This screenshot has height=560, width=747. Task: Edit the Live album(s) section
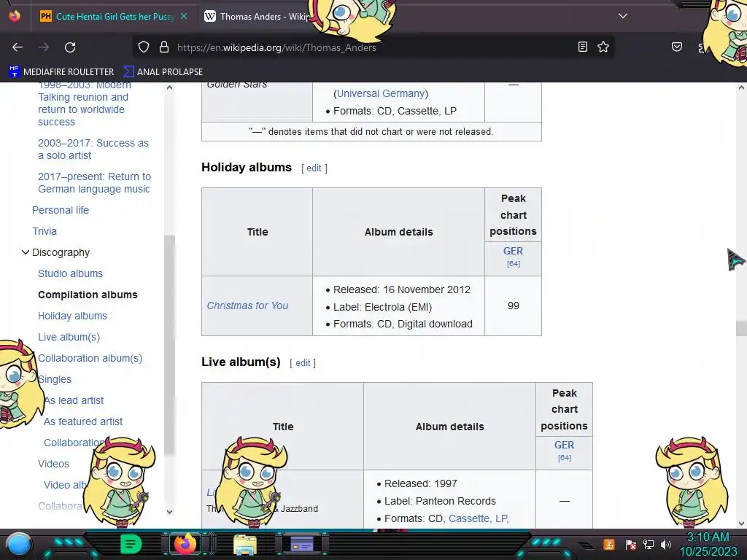tap(303, 363)
